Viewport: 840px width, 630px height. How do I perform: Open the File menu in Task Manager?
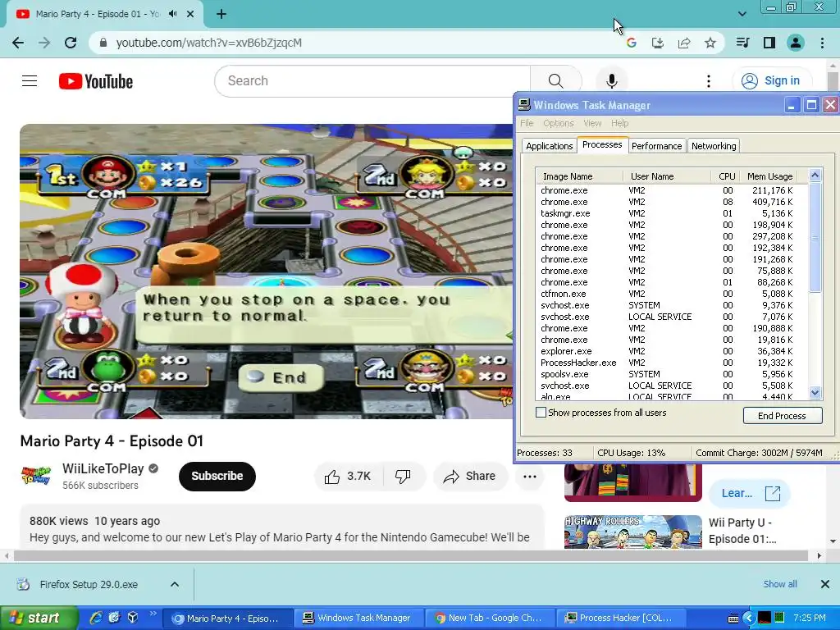click(x=527, y=123)
